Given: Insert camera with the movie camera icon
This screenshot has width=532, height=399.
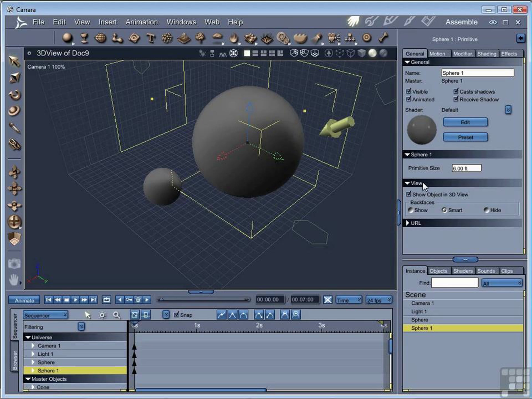Looking at the screenshot, I should point(333,38).
